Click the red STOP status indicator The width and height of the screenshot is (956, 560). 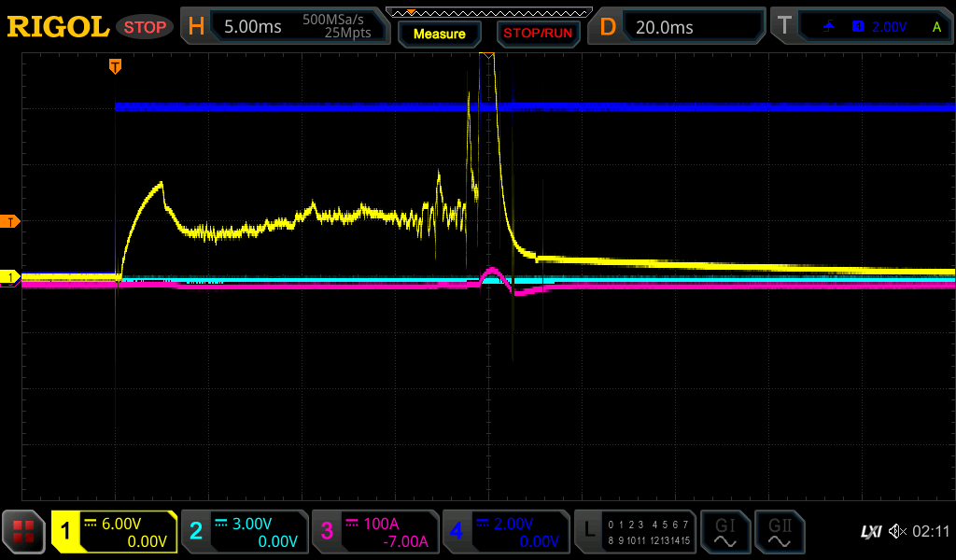[145, 27]
